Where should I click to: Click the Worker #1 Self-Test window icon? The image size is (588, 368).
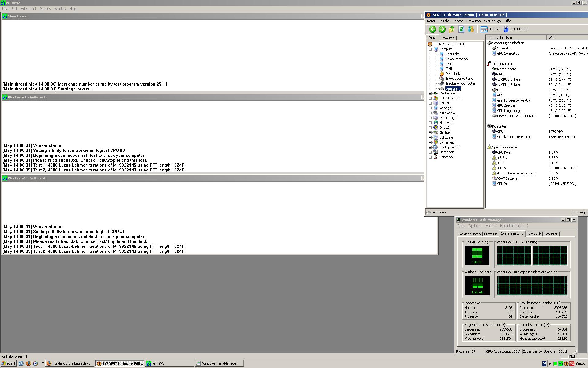(5, 97)
